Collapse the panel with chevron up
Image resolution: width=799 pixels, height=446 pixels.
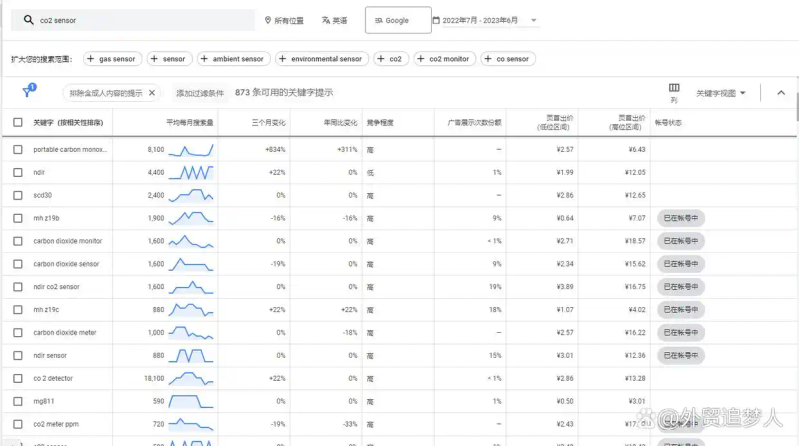pyautogui.click(x=781, y=93)
